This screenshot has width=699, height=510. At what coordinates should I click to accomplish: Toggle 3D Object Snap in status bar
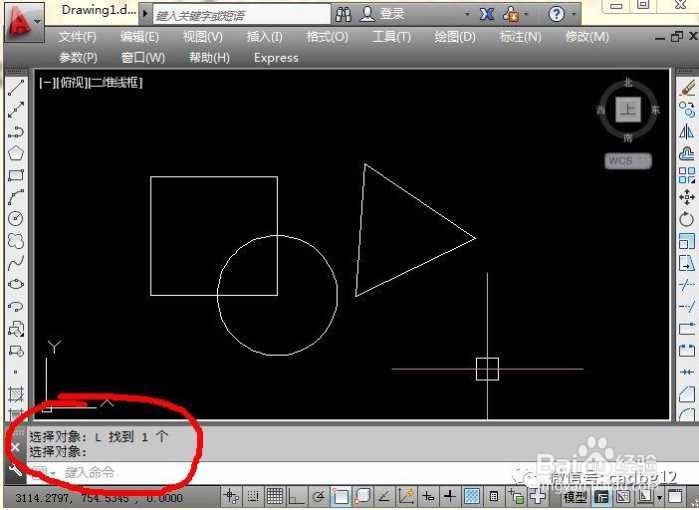[363, 496]
